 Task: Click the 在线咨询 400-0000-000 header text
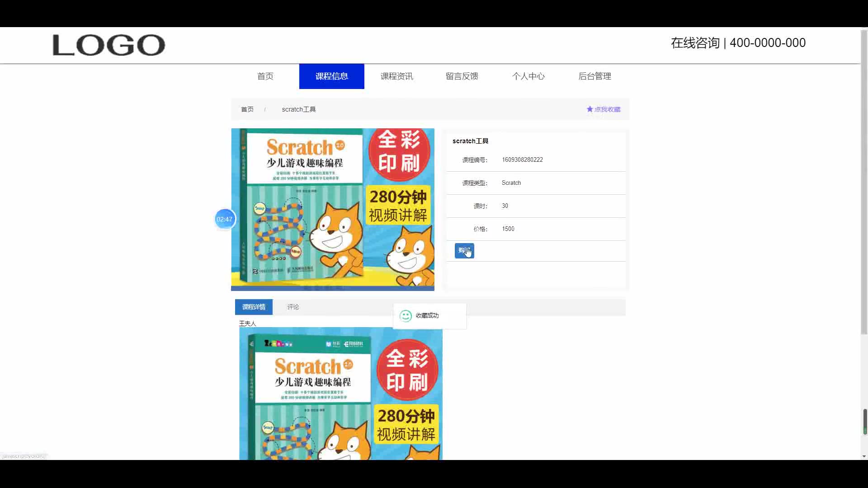tap(738, 43)
